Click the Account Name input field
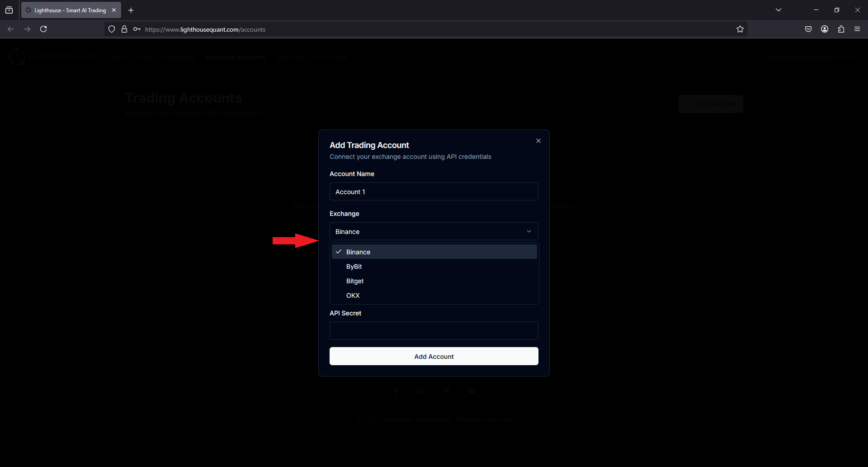 (x=434, y=191)
